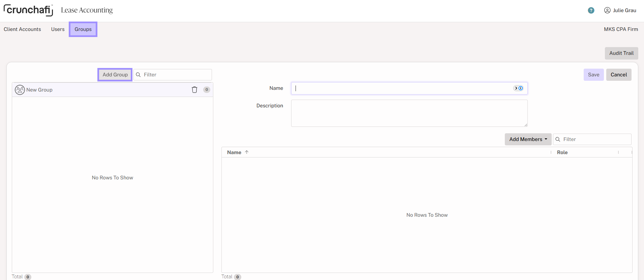The image size is (644, 280).
Task: Click the New Group people icon
Action: click(x=20, y=90)
